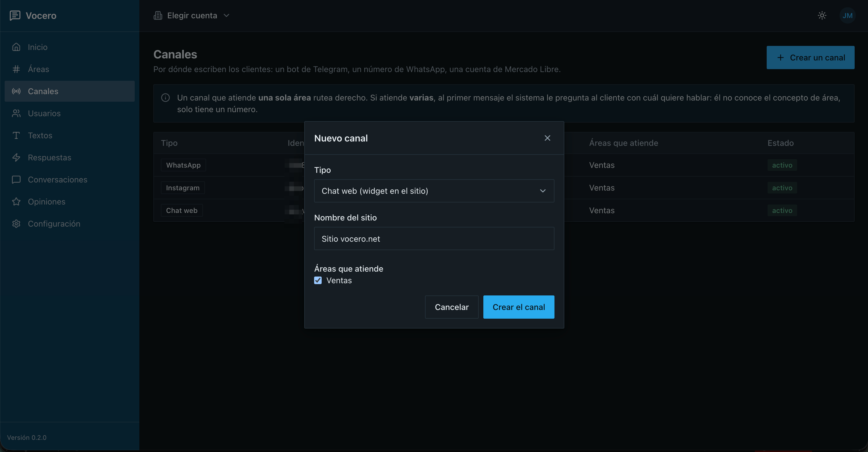
Task: Open Conversaciones in the sidebar
Action: 69,179
